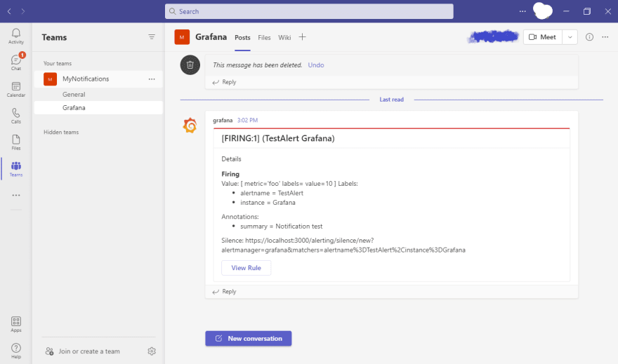Switch to the Wiki tab
This screenshot has width=618, height=364.
pos(284,38)
